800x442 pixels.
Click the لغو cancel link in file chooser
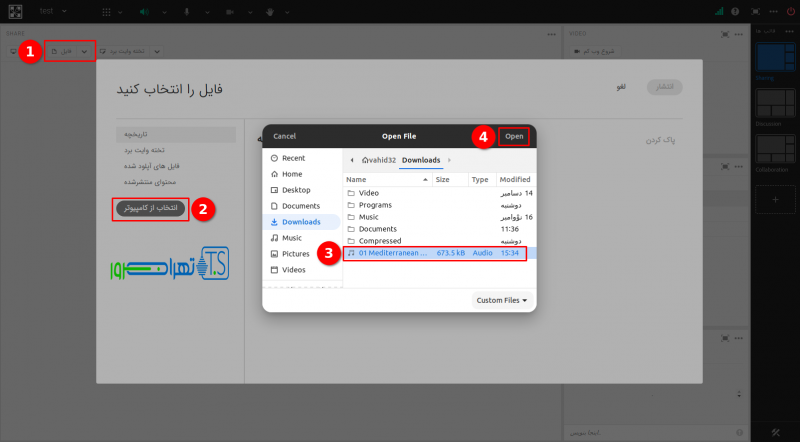[x=621, y=87]
